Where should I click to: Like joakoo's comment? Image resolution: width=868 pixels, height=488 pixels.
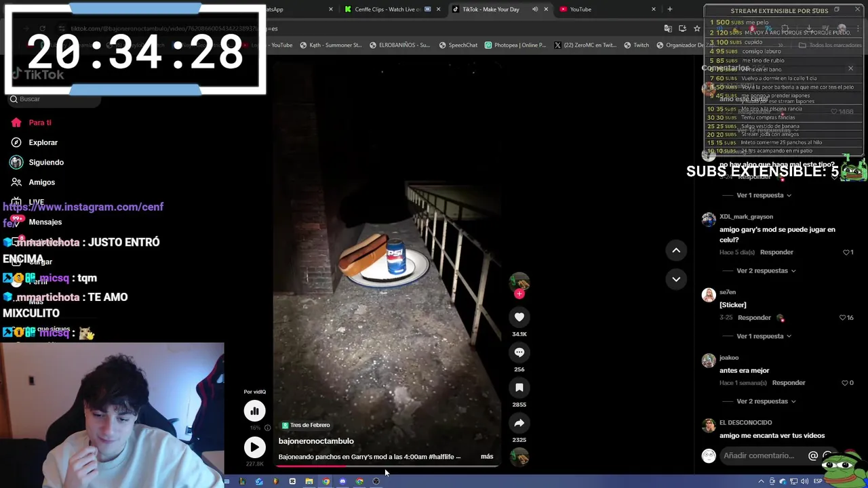(844, 383)
